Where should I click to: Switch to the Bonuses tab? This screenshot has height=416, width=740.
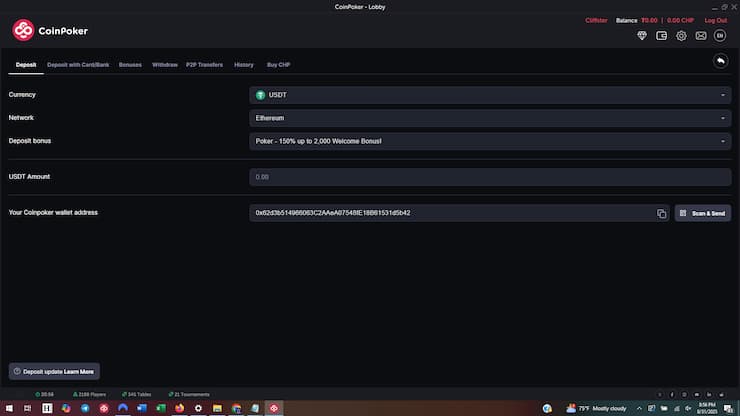coord(130,65)
